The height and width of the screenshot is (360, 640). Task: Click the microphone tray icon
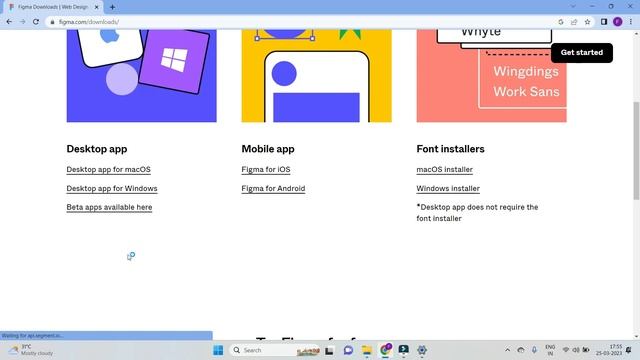534,350
